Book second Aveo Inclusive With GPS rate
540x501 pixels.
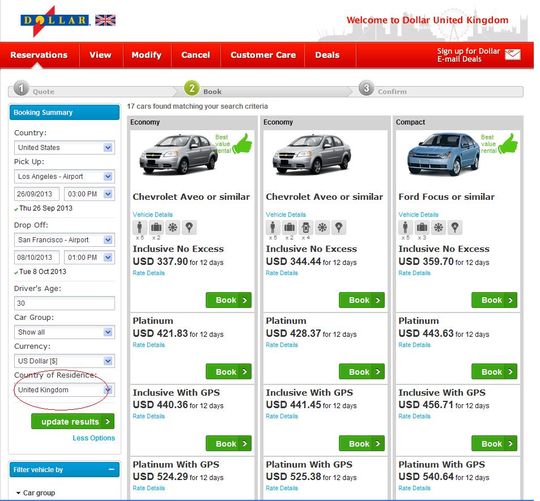coord(362,443)
